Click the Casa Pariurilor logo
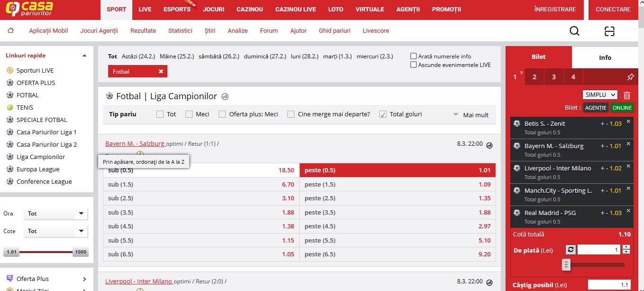 (x=29, y=9)
